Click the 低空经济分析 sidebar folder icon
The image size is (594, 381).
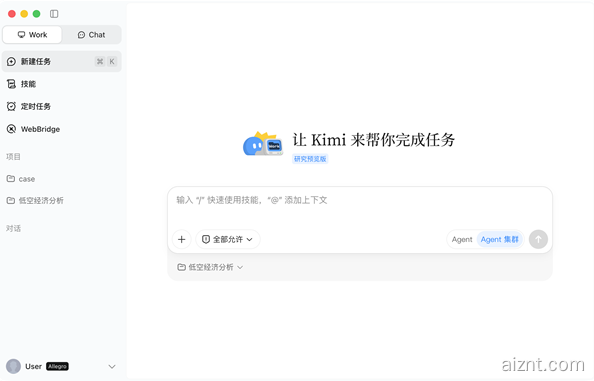(x=11, y=200)
